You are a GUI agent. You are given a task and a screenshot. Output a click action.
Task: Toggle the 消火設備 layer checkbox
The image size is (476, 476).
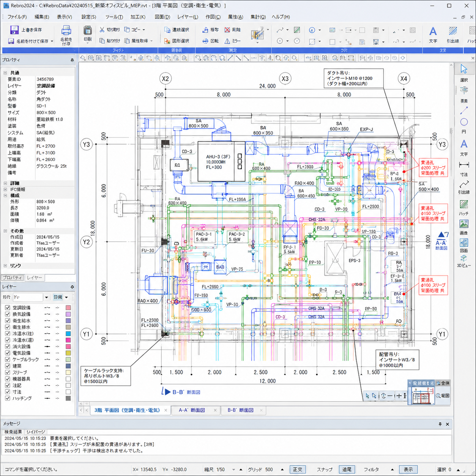coord(7,347)
